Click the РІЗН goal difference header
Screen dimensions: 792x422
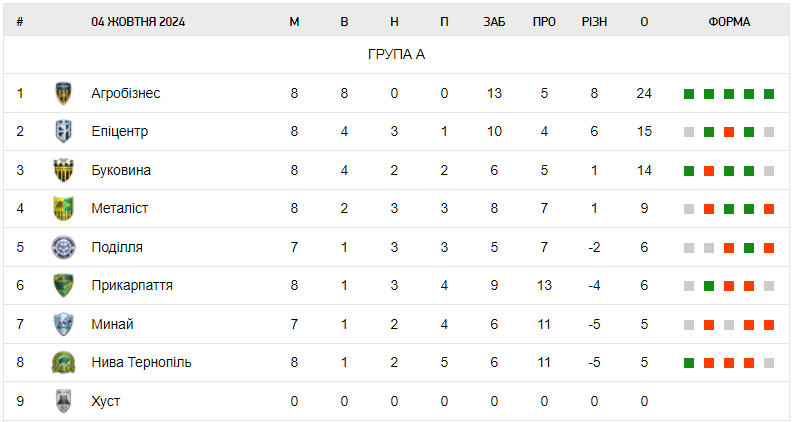point(594,22)
